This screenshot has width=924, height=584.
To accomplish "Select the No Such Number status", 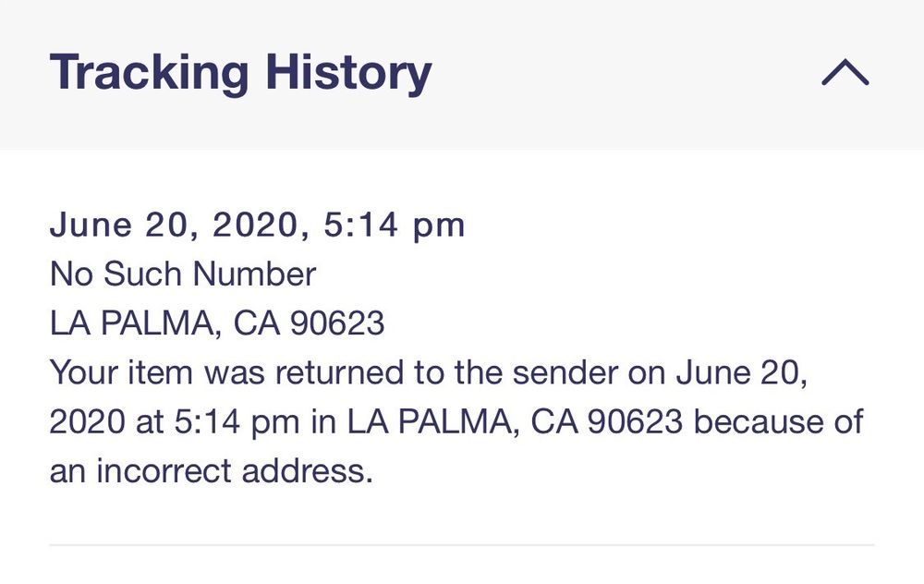I will 183,274.
